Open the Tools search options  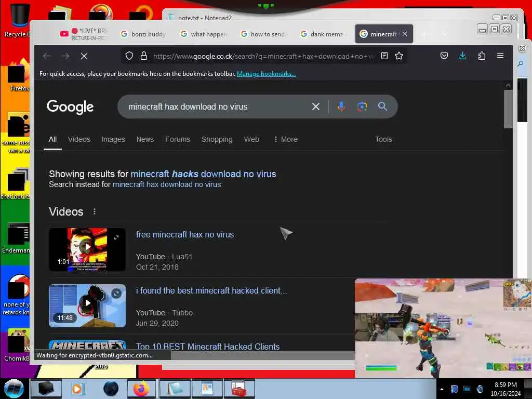(383, 139)
